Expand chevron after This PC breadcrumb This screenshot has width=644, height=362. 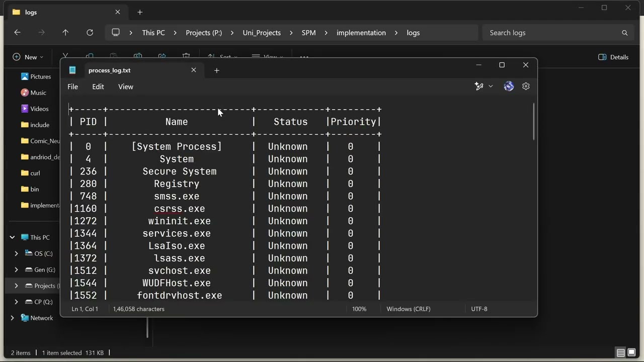click(175, 33)
